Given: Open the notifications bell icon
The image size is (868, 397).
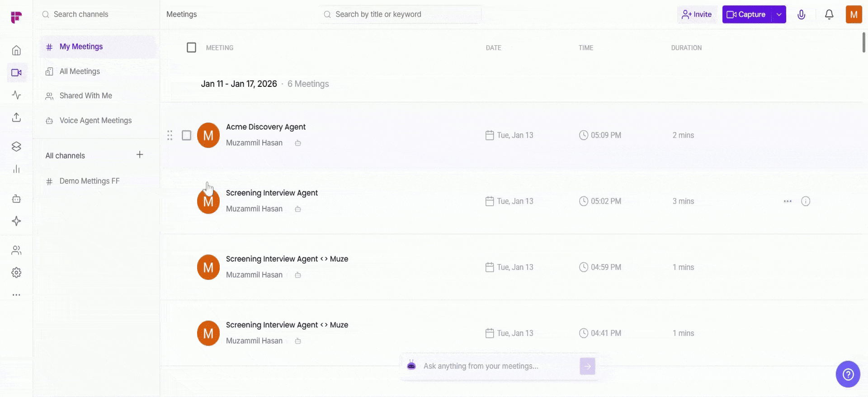Looking at the screenshot, I should (x=829, y=14).
